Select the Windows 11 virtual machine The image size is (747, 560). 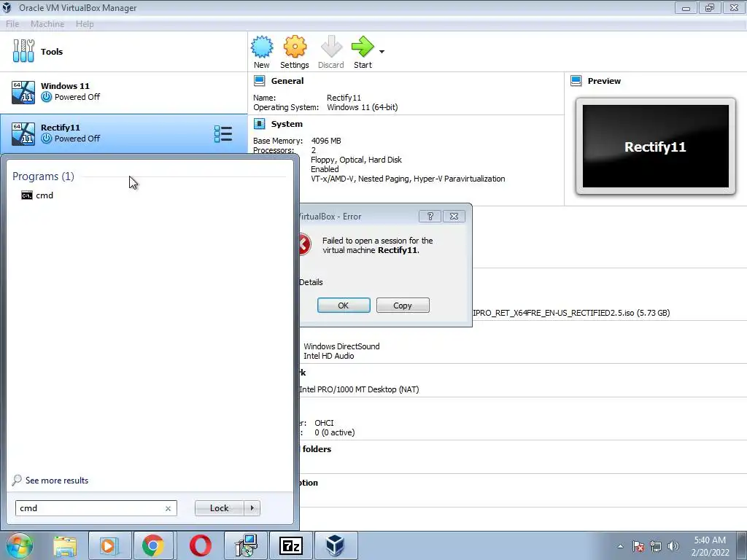tap(124, 92)
